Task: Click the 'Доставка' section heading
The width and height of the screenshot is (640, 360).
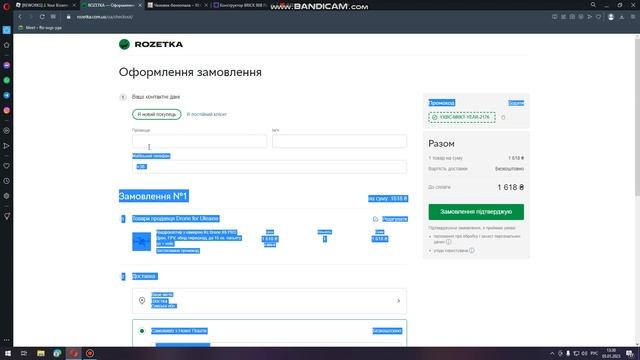Action: click(144, 276)
